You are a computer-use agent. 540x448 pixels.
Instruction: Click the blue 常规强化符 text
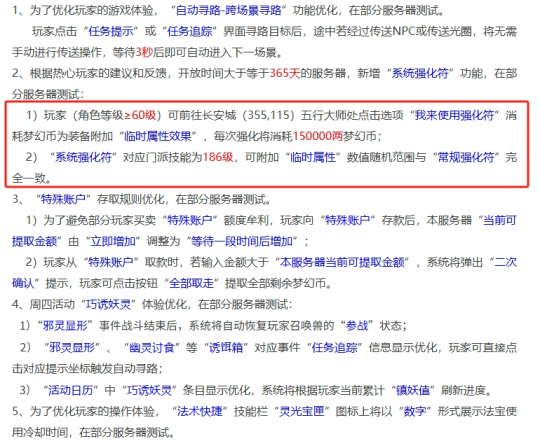[466, 157]
